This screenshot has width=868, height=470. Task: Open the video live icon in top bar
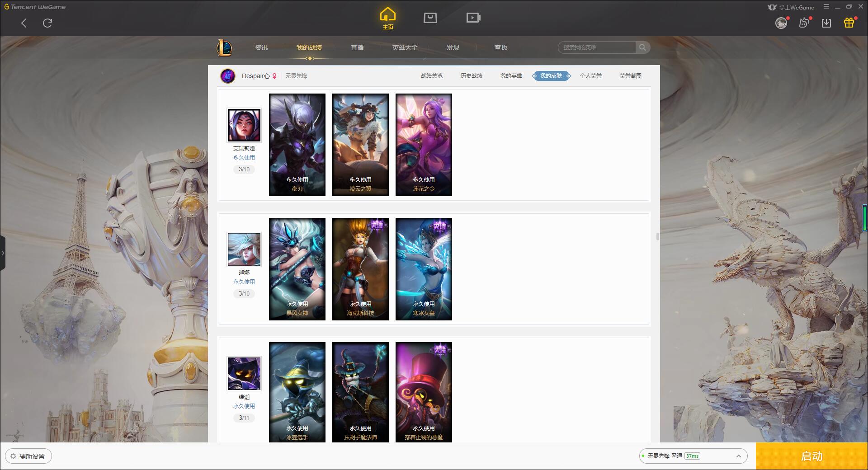[x=473, y=18]
